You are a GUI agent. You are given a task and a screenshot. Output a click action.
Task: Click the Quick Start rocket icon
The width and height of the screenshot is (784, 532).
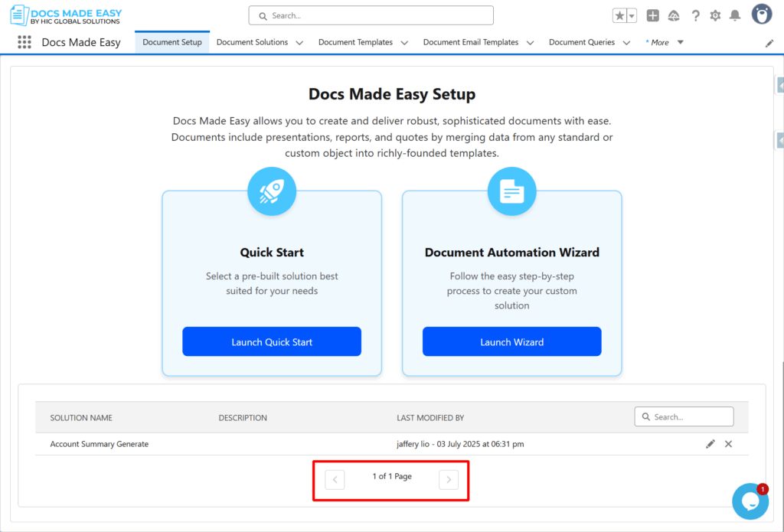(272, 191)
